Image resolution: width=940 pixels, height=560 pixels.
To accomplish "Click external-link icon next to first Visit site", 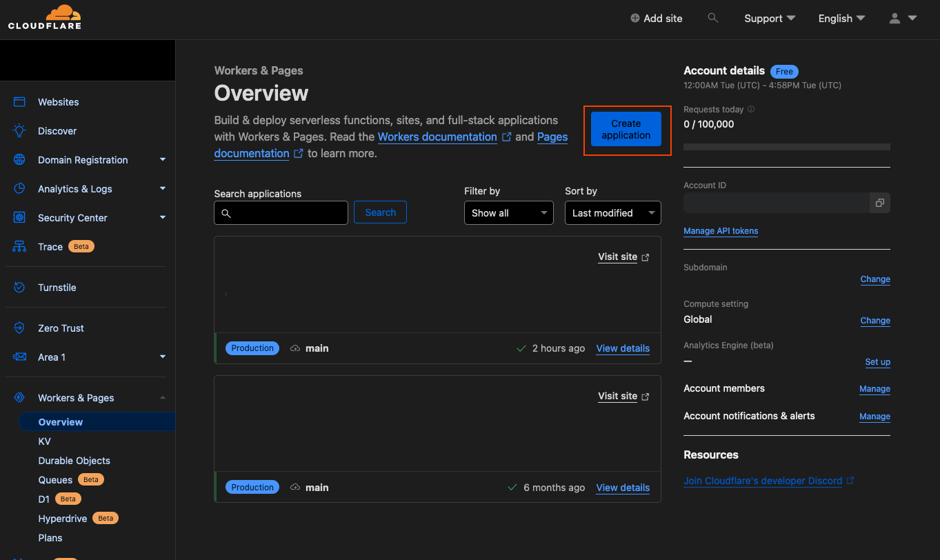I will pyautogui.click(x=646, y=257).
